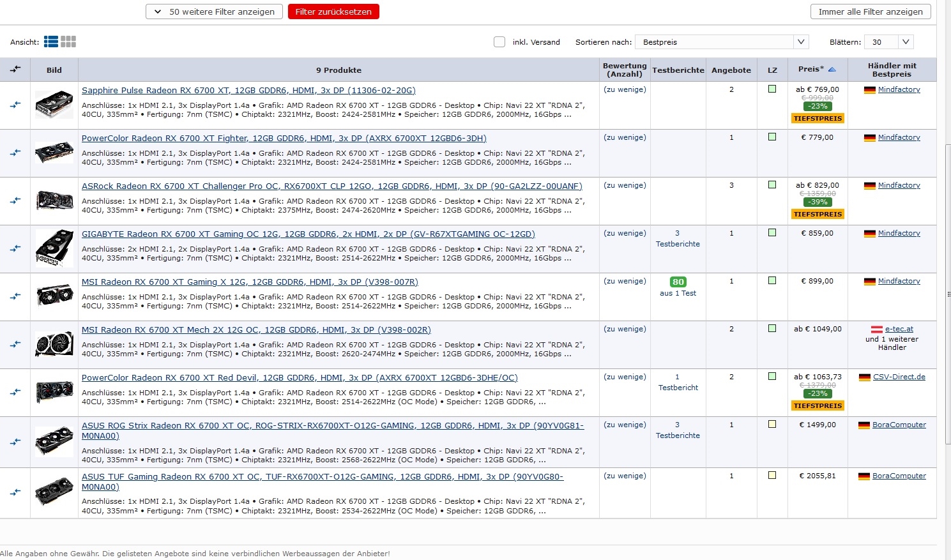Open PowerColor Fighter product thumbnail

click(54, 153)
